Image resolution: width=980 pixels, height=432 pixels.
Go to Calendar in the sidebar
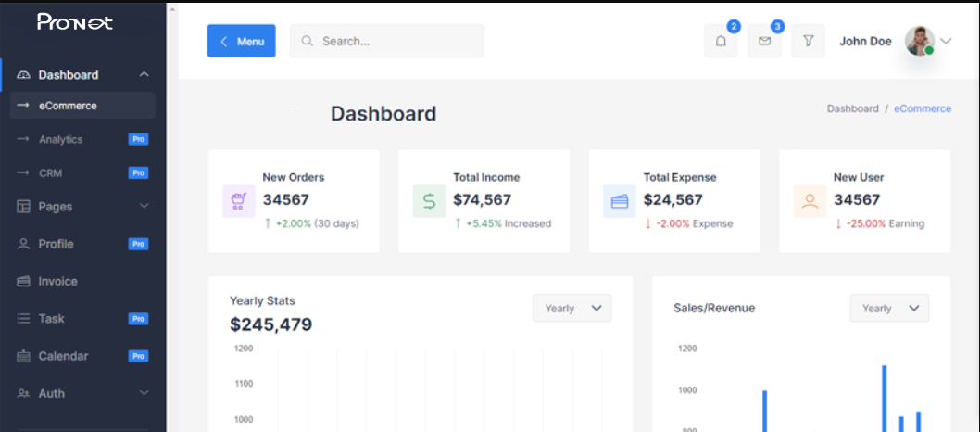tap(63, 356)
